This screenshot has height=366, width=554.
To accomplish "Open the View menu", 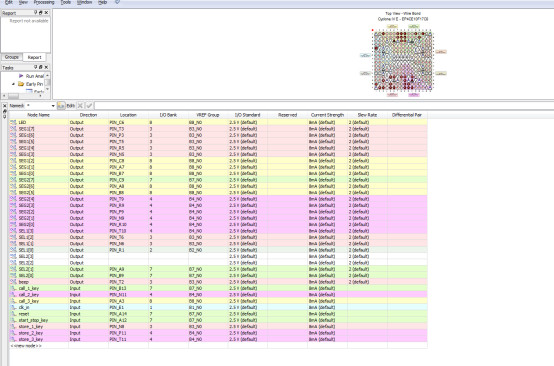I will (x=23, y=2).
